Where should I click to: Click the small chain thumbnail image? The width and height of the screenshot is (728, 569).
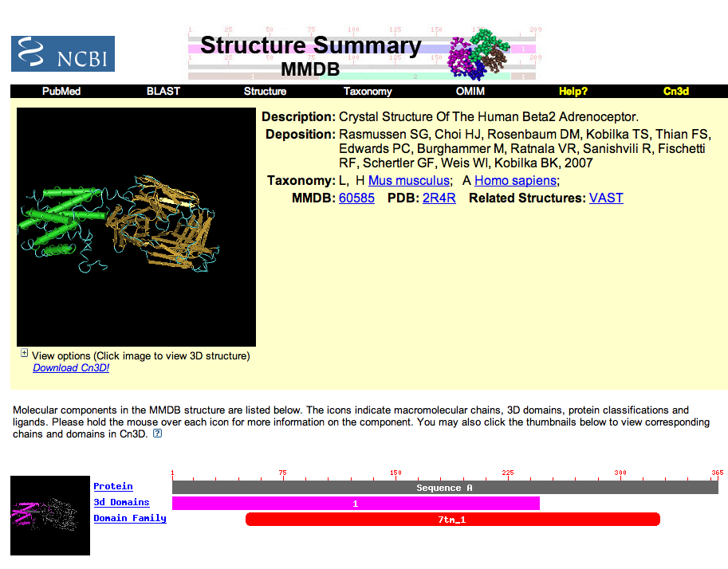point(50,515)
